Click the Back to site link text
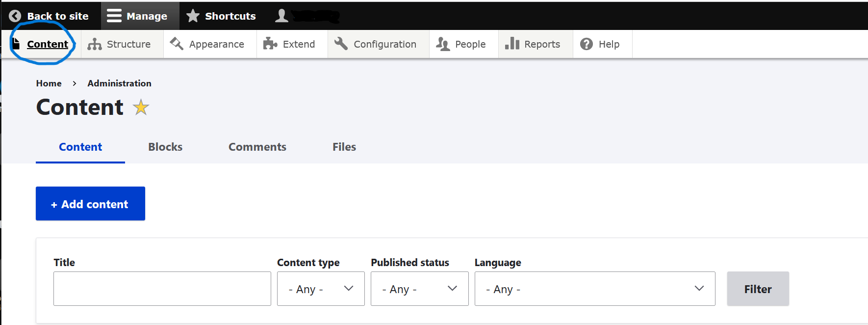The image size is (868, 325). pyautogui.click(x=58, y=16)
